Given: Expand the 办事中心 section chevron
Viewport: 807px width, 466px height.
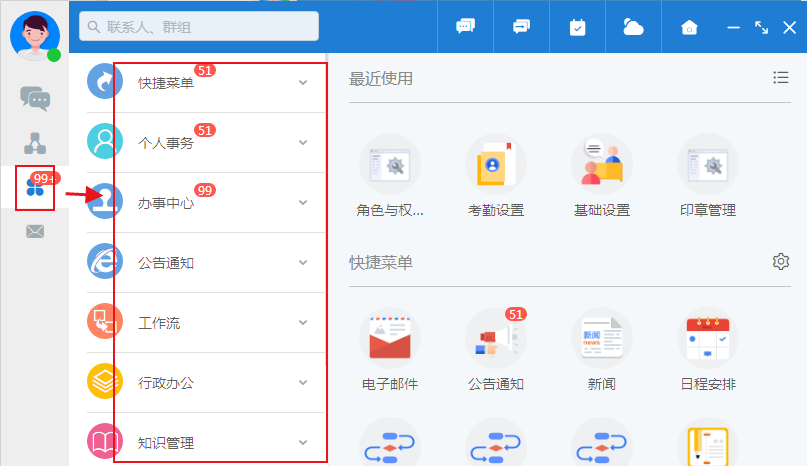Looking at the screenshot, I should (303, 203).
